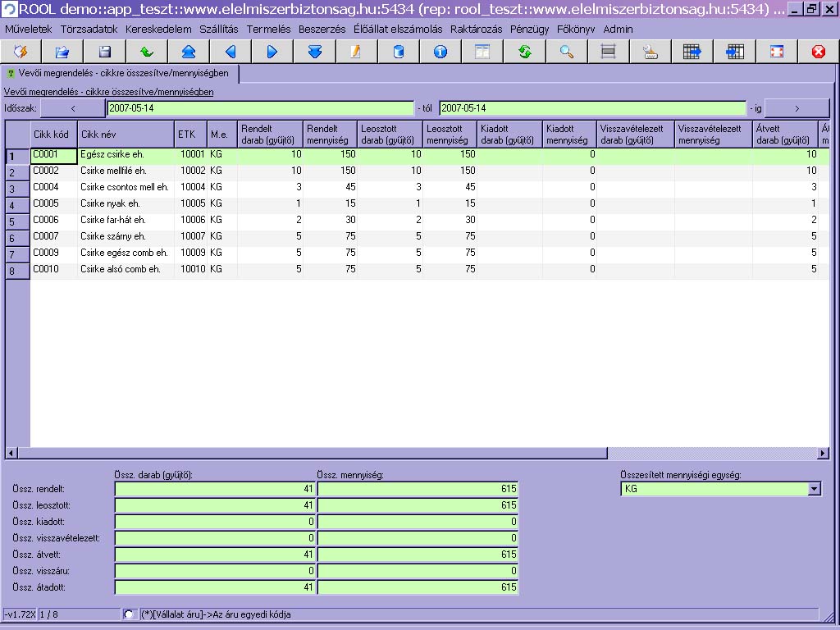Click the database cylinder toolbar icon
This screenshot has width=840, height=630.
click(399, 52)
